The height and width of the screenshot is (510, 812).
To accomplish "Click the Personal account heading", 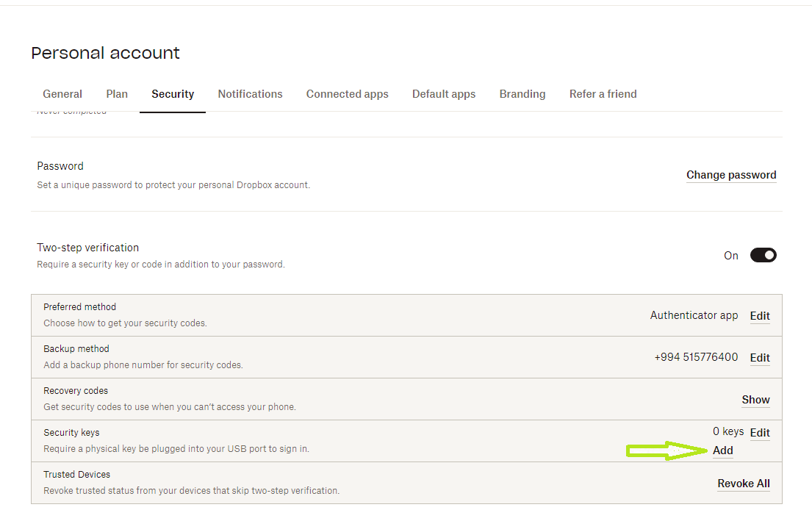I will click(105, 53).
